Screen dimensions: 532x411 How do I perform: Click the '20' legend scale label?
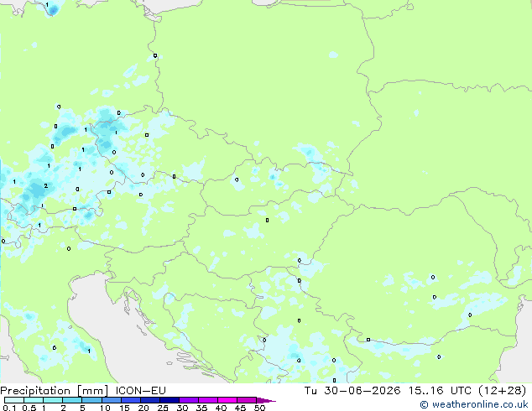[143, 408]
